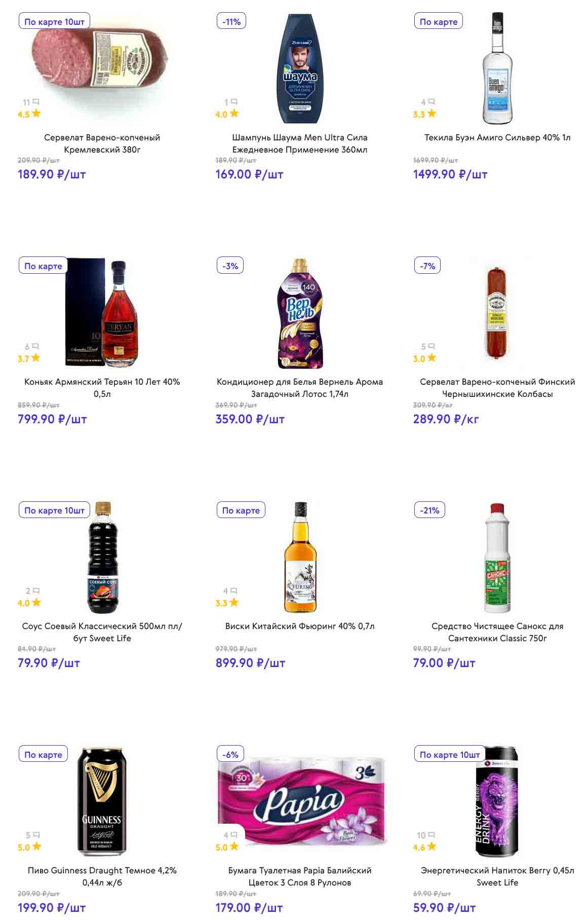Click the comment icon on Финский сервелат
The width and height of the screenshot is (588, 920).
click(431, 347)
